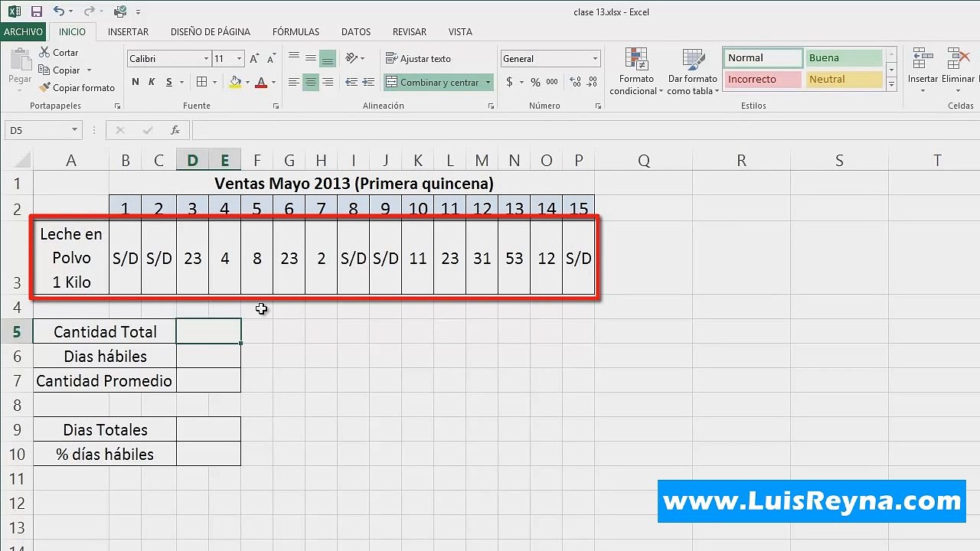This screenshot has width=980, height=551.
Task: Toggle align text left
Action: pos(293,82)
